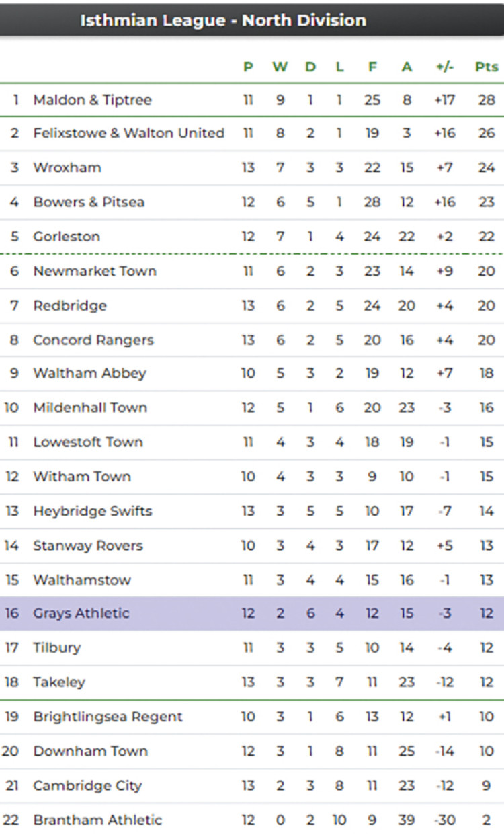Click the +/- goal difference header
The height and width of the screenshot is (837, 504).
pyautogui.click(x=444, y=67)
